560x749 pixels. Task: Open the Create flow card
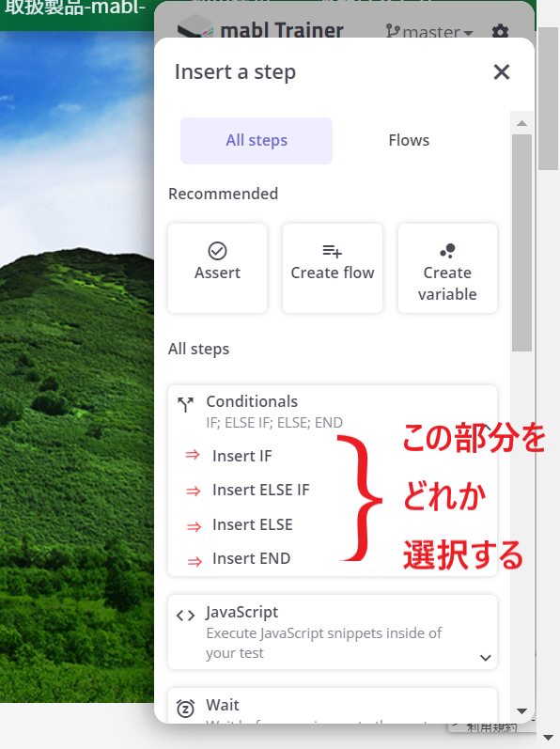(333, 268)
